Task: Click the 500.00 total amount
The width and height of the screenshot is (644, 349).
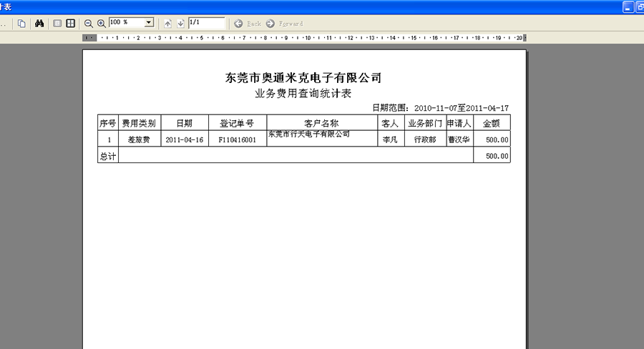Action: [497, 156]
